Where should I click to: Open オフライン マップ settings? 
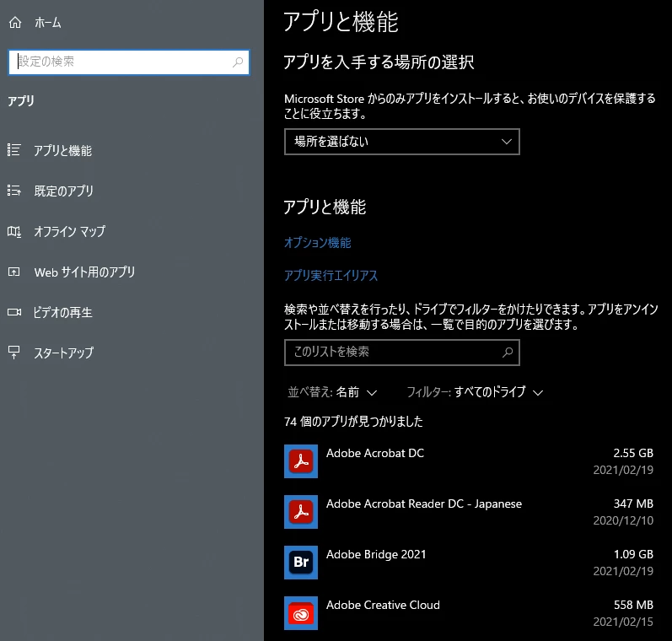pos(69,232)
